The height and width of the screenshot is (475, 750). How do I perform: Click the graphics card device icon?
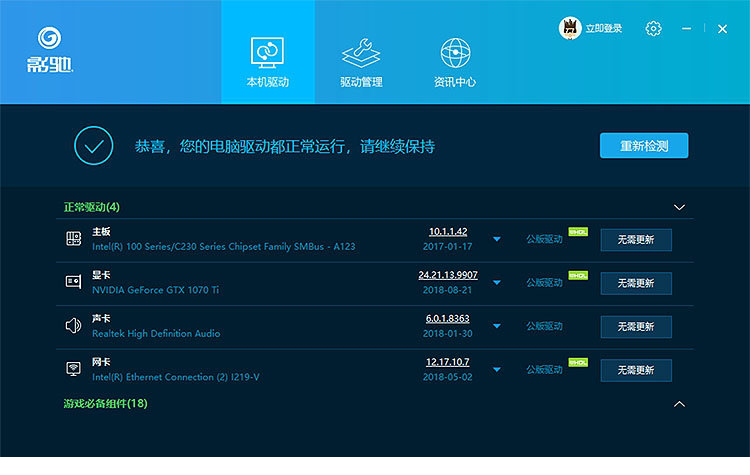(73, 282)
